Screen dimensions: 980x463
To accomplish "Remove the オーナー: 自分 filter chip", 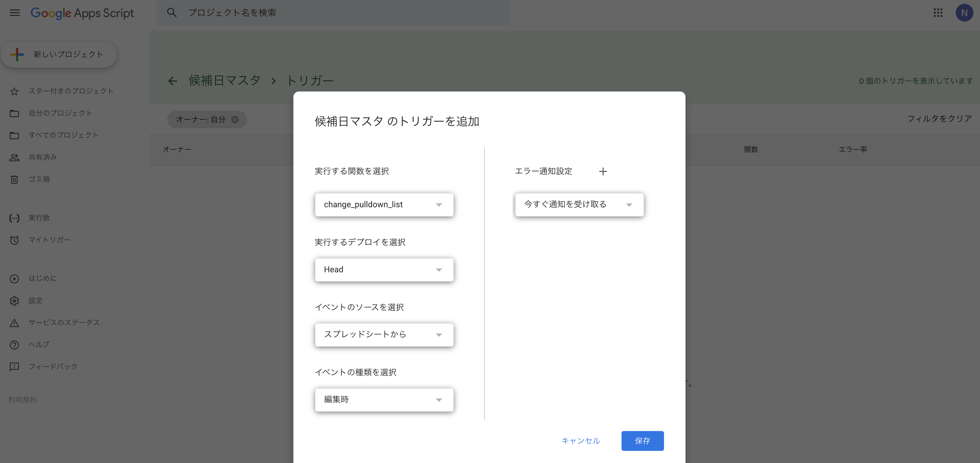I will pos(235,119).
